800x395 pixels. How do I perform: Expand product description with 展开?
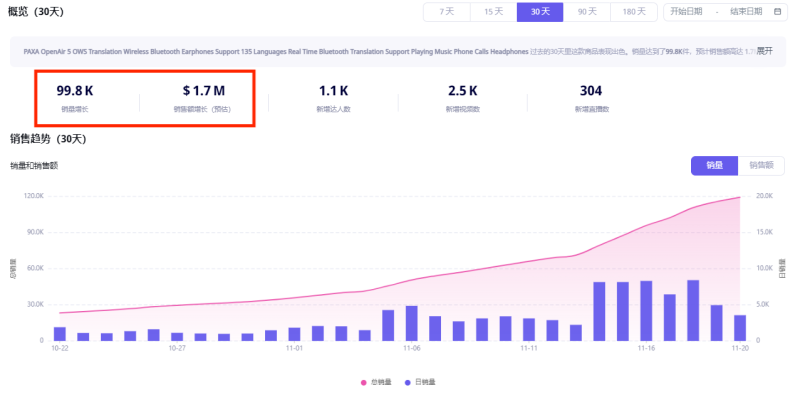(x=764, y=51)
